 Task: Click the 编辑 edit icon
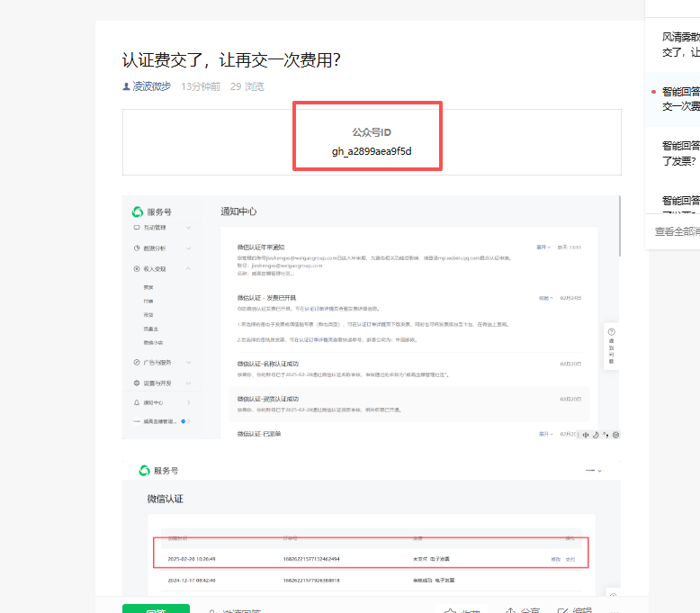(x=563, y=610)
